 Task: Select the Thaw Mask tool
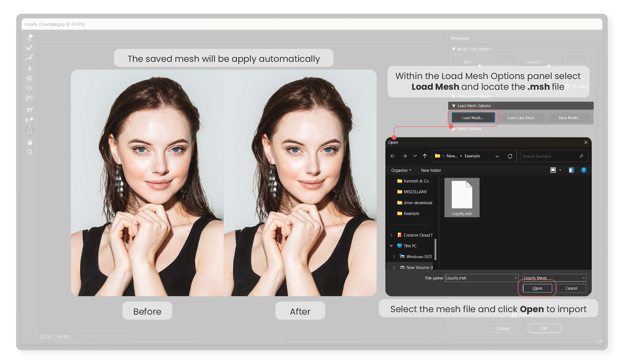click(30, 120)
